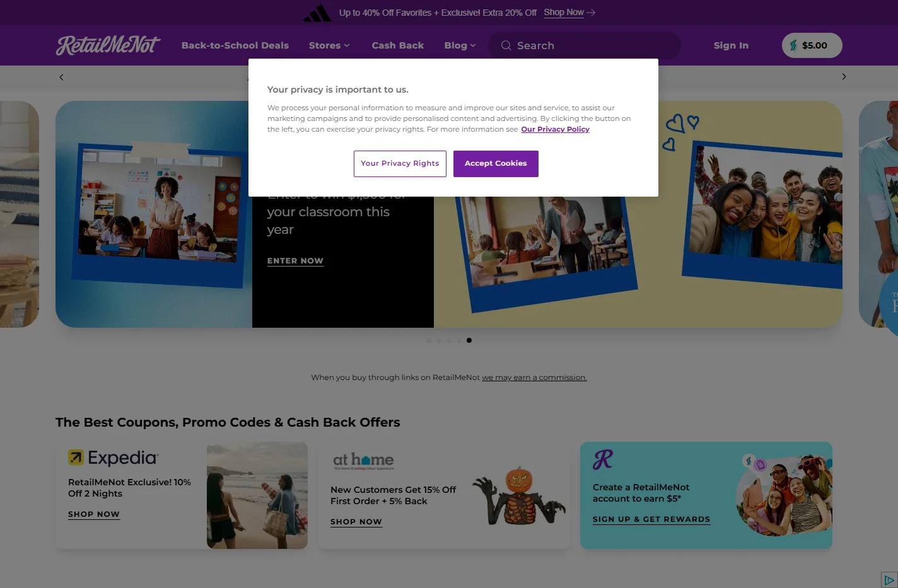Open the $5.00 cash back rewards button
Viewport: 898px width, 588px height.
[x=812, y=45]
